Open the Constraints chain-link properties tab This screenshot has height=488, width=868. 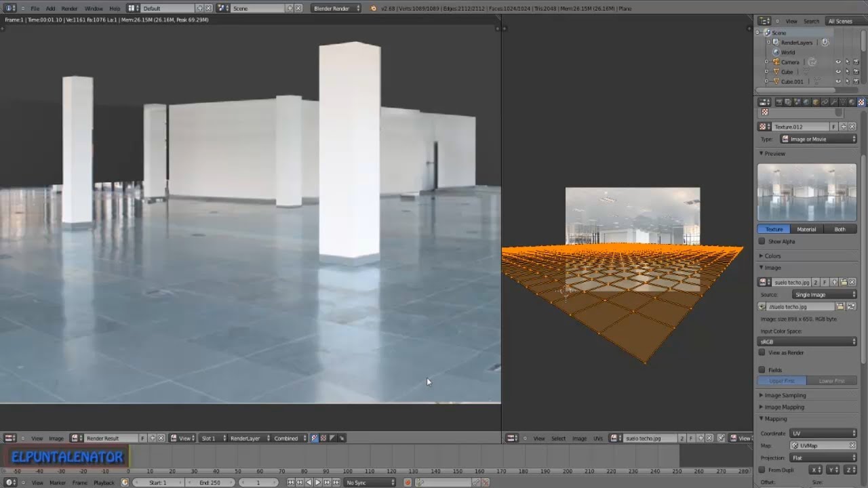pyautogui.click(x=825, y=102)
